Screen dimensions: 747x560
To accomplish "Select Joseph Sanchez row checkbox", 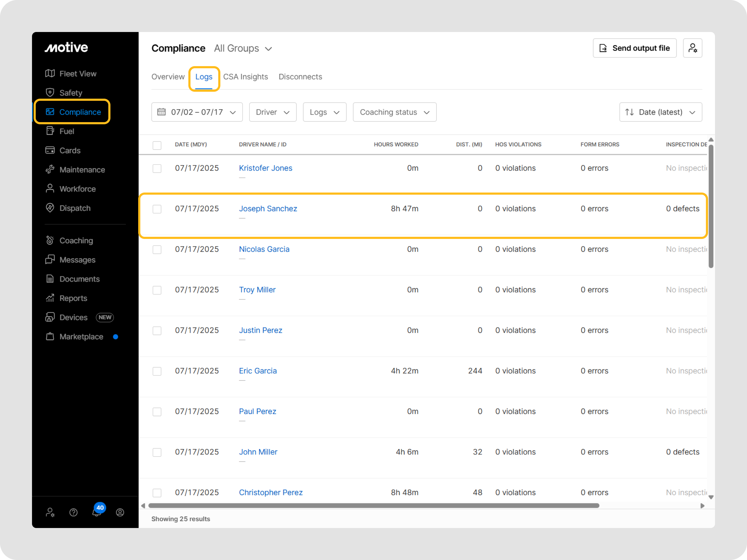I will click(x=157, y=209).
